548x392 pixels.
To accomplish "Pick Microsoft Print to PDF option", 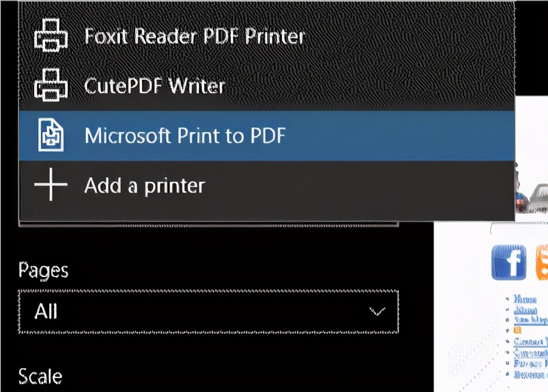I will coord(267,136).
